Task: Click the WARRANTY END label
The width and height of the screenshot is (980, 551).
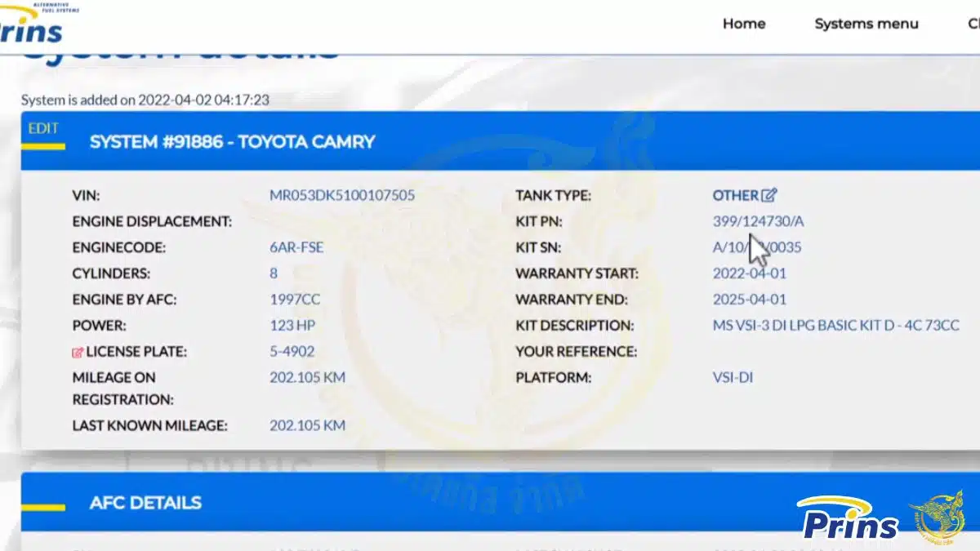Action: coord(571,300)
